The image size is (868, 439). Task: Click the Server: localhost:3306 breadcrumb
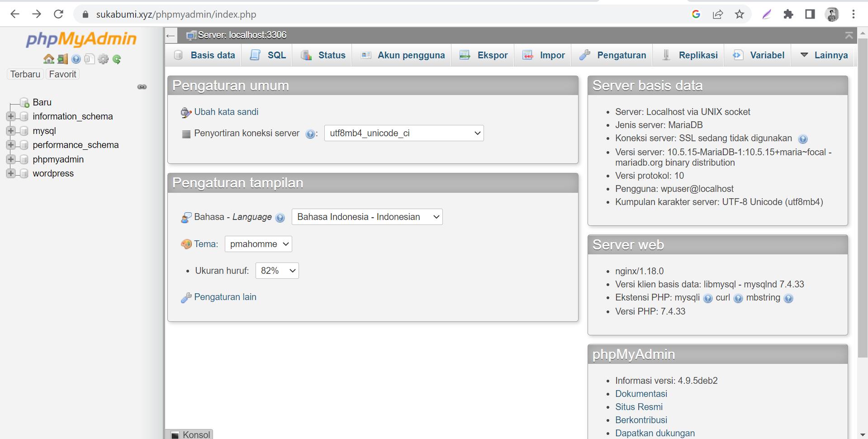tap(242, 35)
